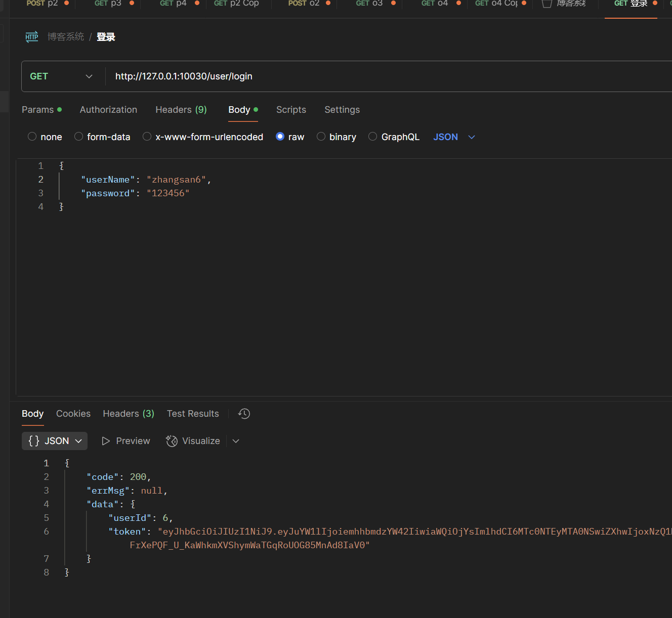This screenshot has height=618, width=672.
Task: Switch to response Cookies tab
Action: [x=73, y=414]
